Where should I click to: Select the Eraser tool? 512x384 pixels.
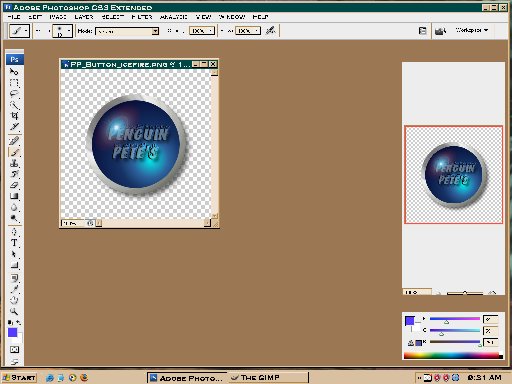[14, 185]
